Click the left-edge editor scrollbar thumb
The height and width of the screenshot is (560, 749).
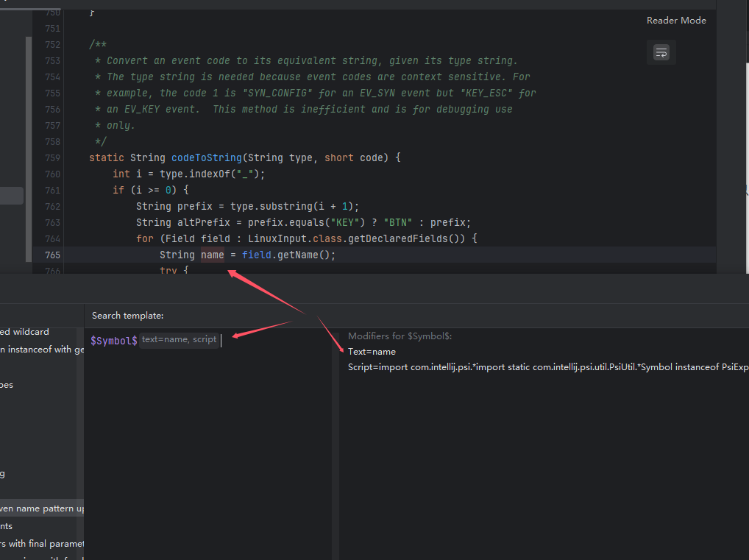point(29,149)
